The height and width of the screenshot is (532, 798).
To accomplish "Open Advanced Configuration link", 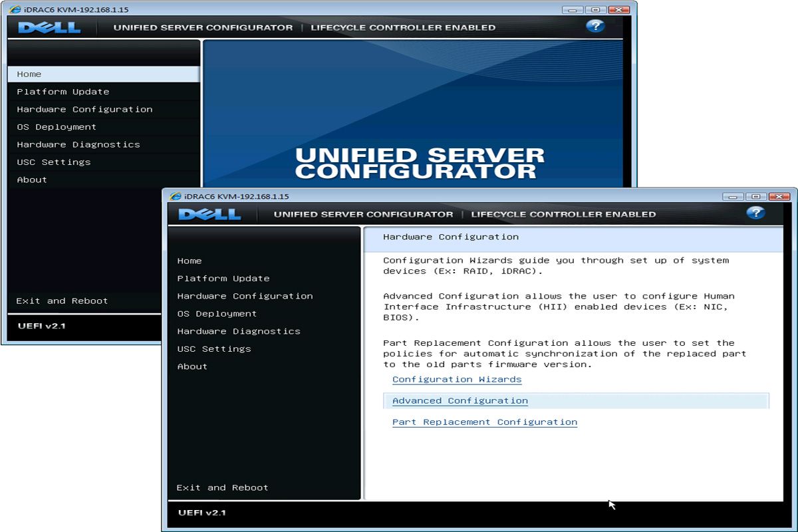I will click(460, 401).
